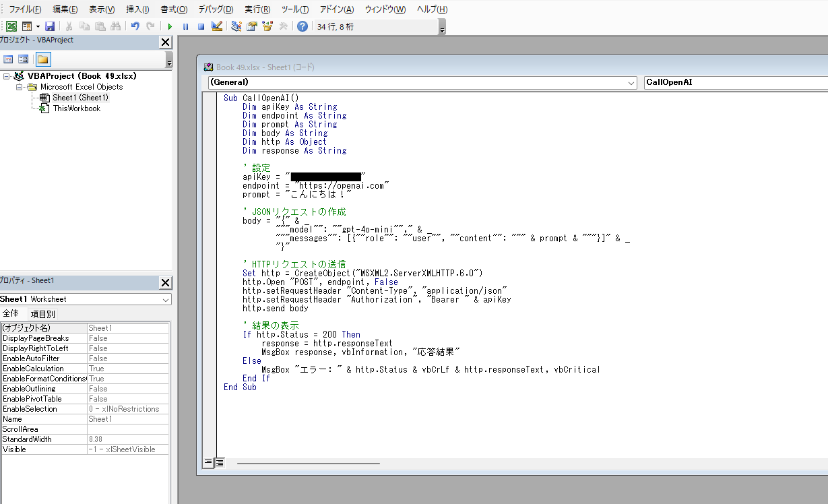This screenshot has height=504, width=828.
Task: Open Find with the binoculars icon
Action: click(x=115, y=26)
